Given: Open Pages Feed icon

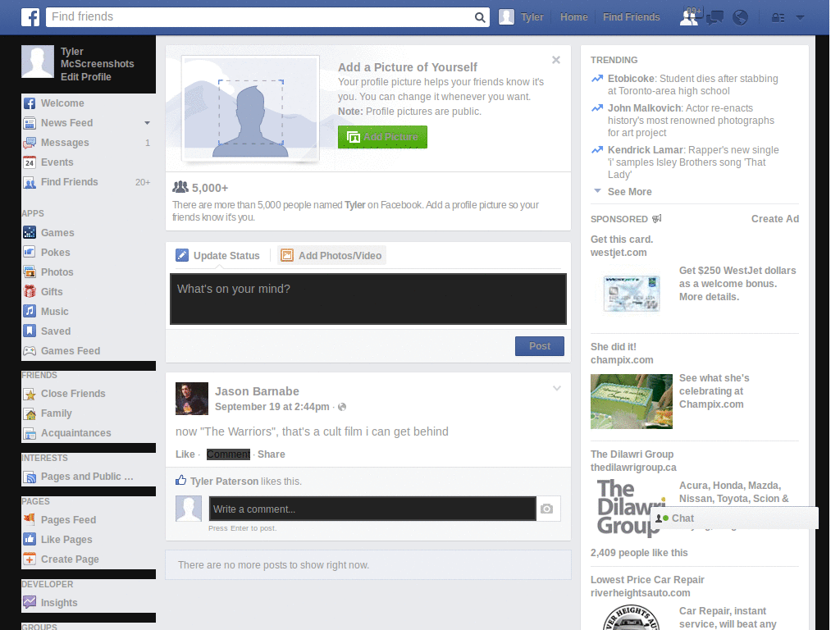Looking at the screenshot, I should 30,519.
